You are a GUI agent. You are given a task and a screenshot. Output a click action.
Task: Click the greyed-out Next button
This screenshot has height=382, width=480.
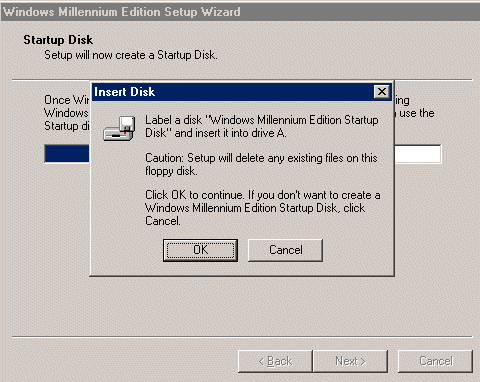350,361
